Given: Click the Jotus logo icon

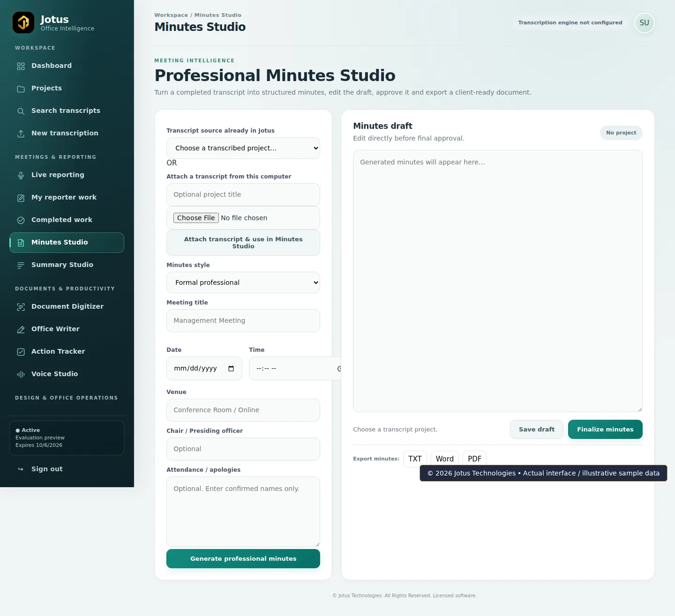Looking at the screenshot, I should click(23, 22).
